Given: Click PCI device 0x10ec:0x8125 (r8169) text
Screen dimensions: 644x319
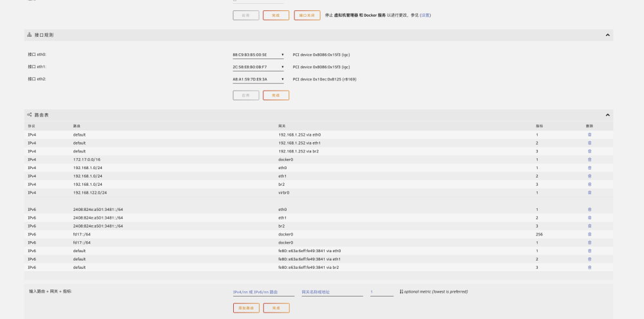Looking at the screenshot, I should click(325, 79).
